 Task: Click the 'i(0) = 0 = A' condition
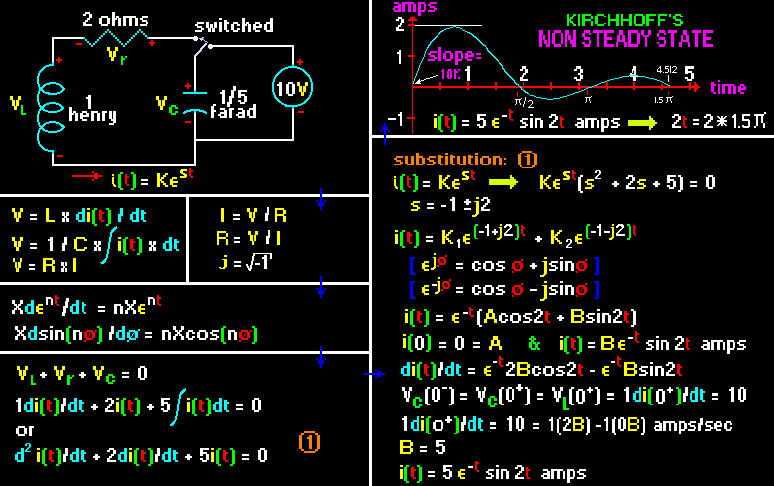coord(452,342)
